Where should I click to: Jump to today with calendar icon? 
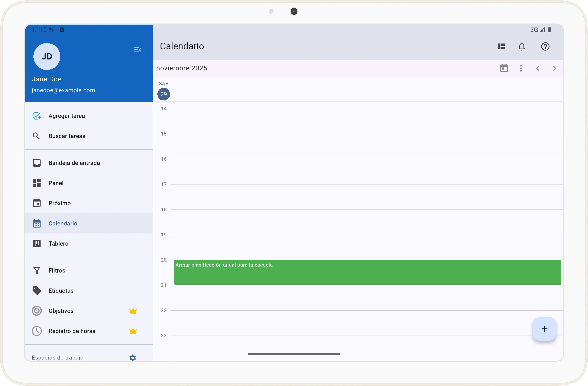504,68
